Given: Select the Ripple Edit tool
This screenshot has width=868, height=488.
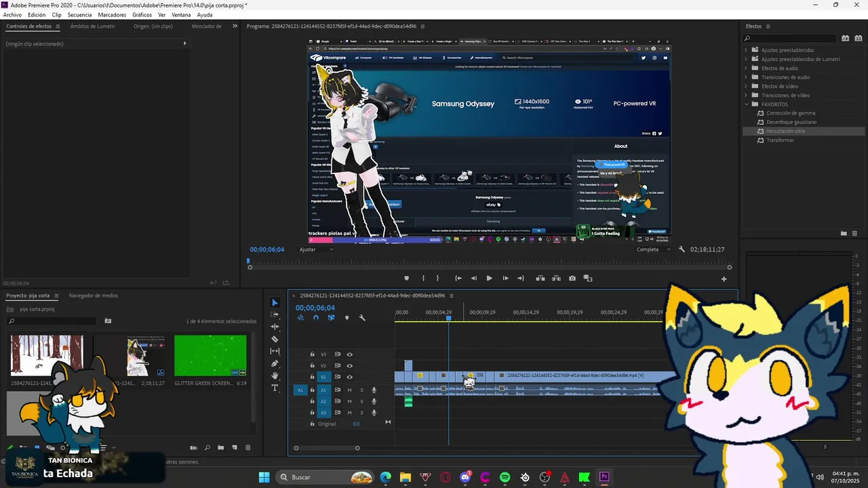Looking at the screenshot, I should (x=275, y=327).
